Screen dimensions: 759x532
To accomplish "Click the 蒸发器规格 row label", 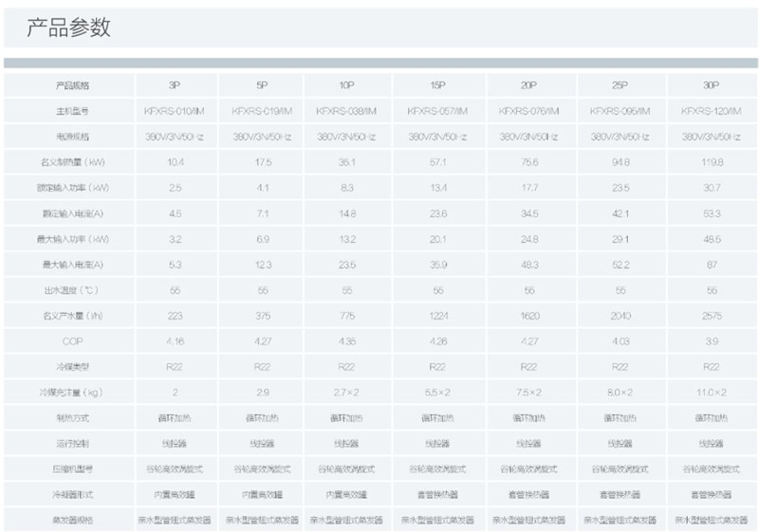I will 71,520.
